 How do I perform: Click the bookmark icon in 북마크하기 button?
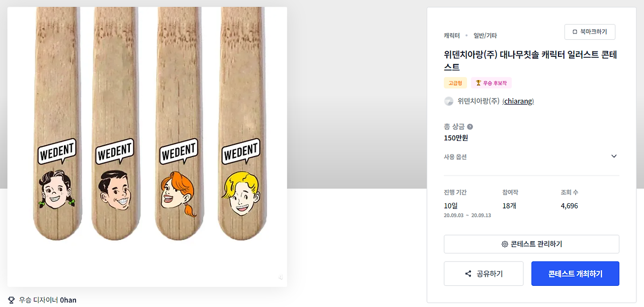[x=575, y=32]
